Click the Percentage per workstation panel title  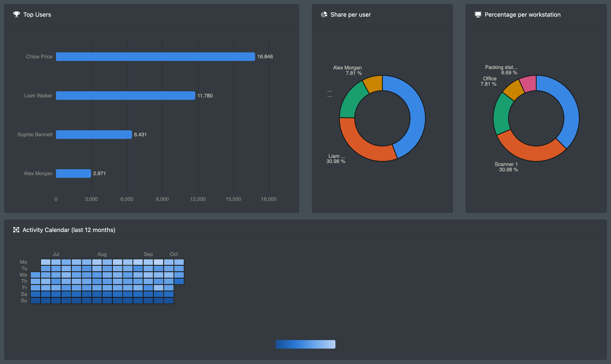523,15
